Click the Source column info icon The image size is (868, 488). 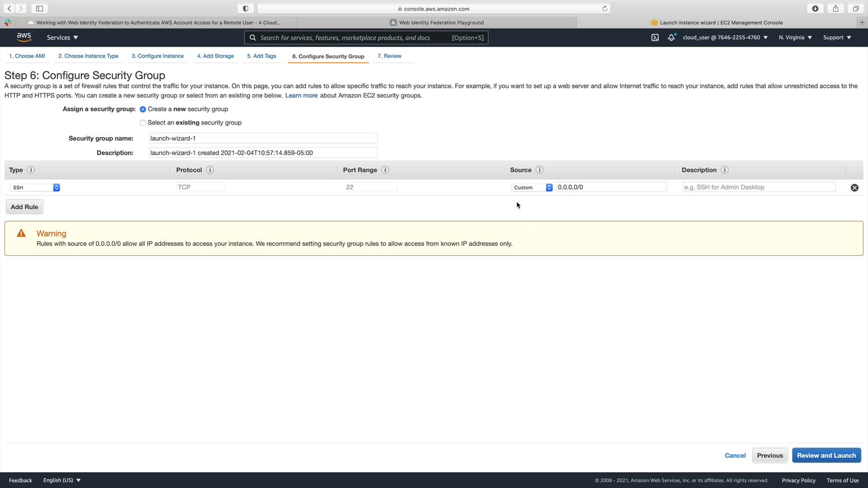540,170
